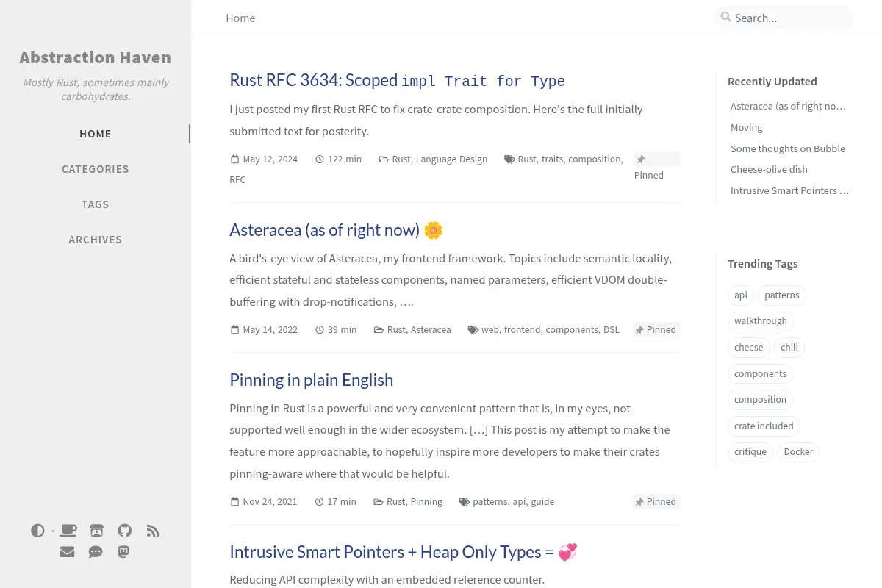The image size is (882, 588).
Task: Open the RSS feed icon
Action: pyautogui.click(x=153, y=531)
